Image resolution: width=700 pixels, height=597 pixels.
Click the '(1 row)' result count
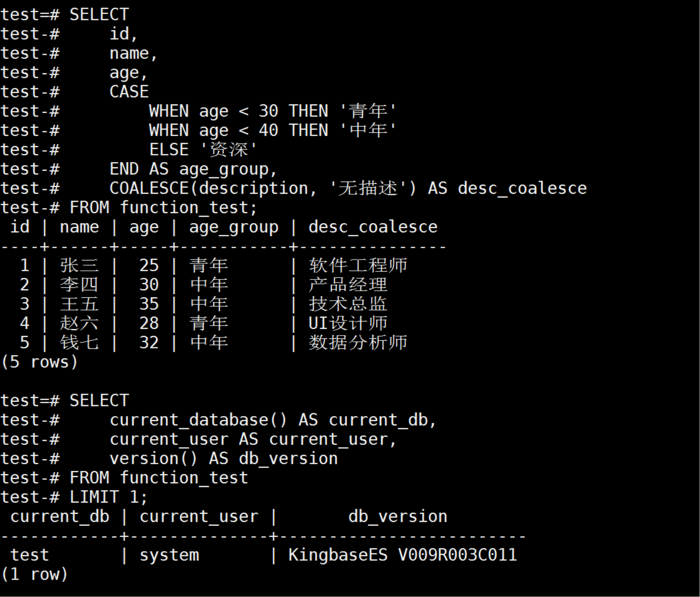click(x=34, y=574)
